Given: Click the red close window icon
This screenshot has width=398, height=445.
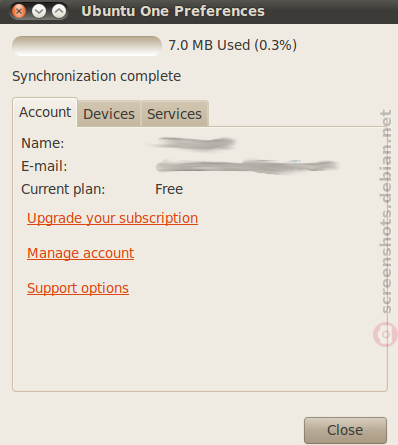Looking at the screenshot, I should (x=19, y=11).
